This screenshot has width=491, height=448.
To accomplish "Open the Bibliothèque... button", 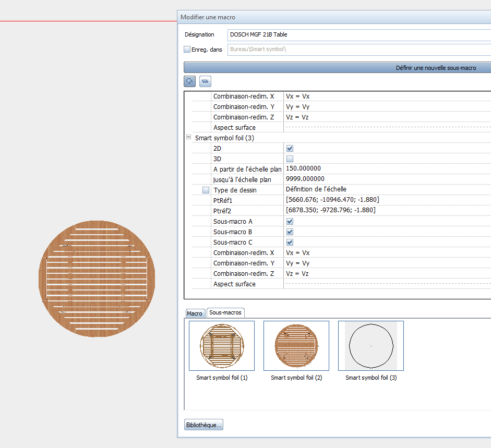I will coord(203,425).
